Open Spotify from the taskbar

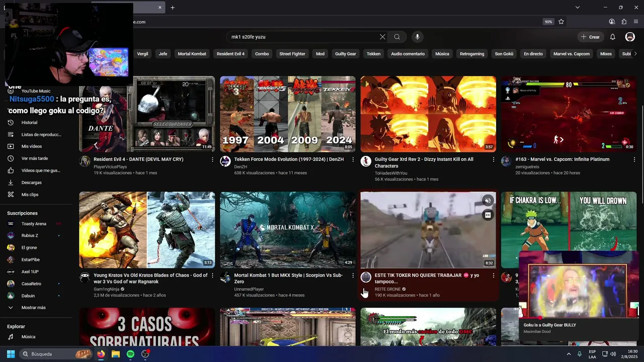tap(130, 354)
